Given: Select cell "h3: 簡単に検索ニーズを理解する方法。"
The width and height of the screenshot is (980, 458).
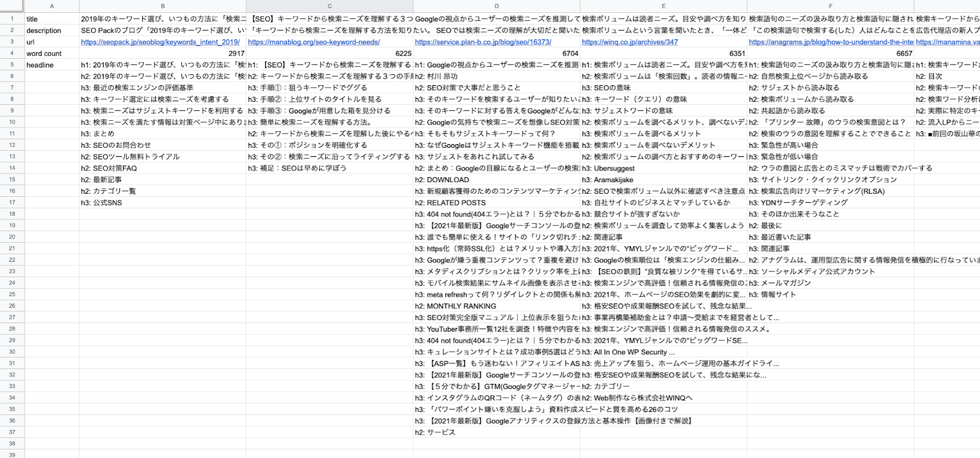Looking at the screenshot, I should (x=330, y=122).
